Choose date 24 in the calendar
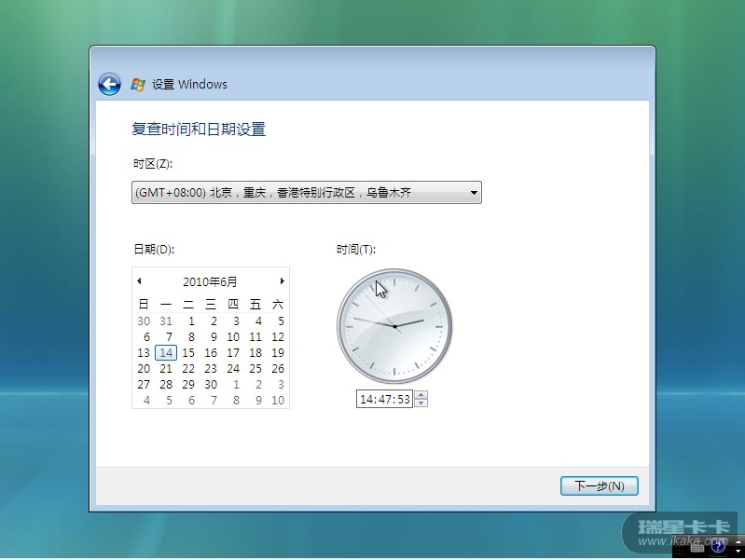 (x=233, y=369)
